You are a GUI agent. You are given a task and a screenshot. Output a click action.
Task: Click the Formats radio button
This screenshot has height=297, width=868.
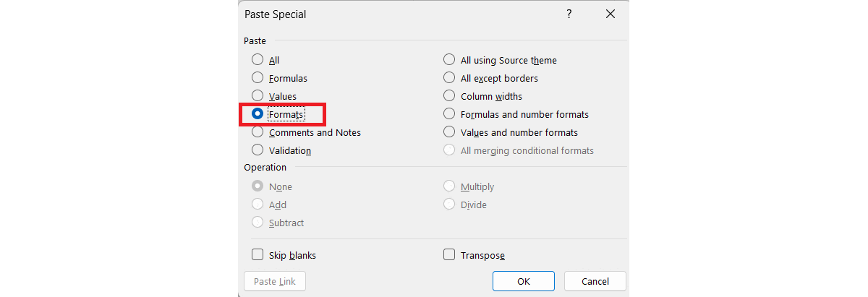click(258, 114)
